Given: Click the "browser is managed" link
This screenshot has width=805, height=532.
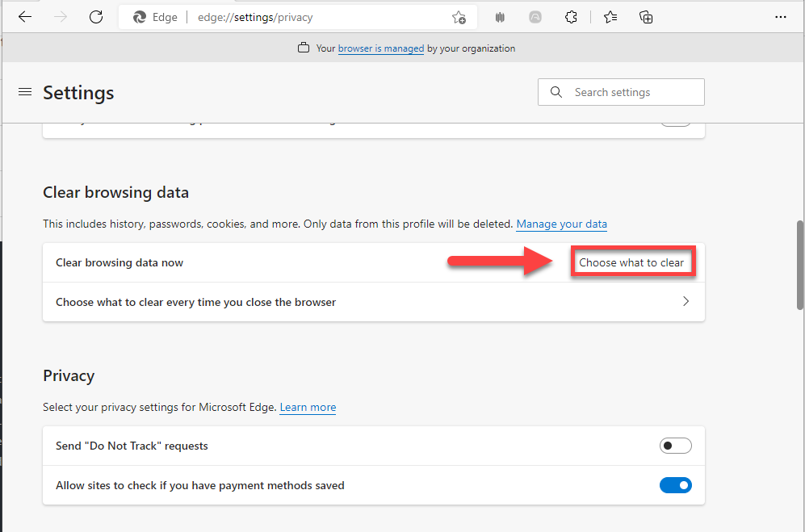Looking at the screenshot, I should coord(380,48).
